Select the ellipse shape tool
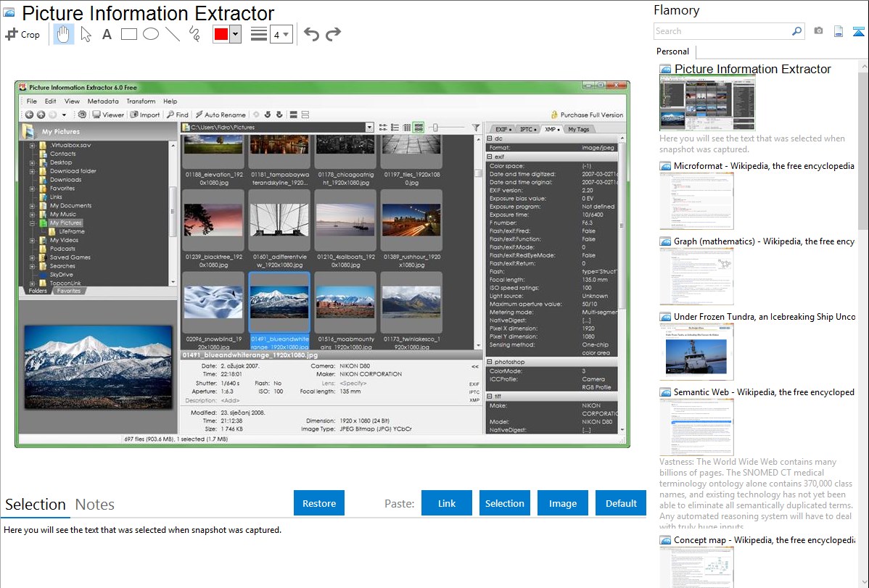The width and height of the screenshot is (869, 588). coord(151,34)
